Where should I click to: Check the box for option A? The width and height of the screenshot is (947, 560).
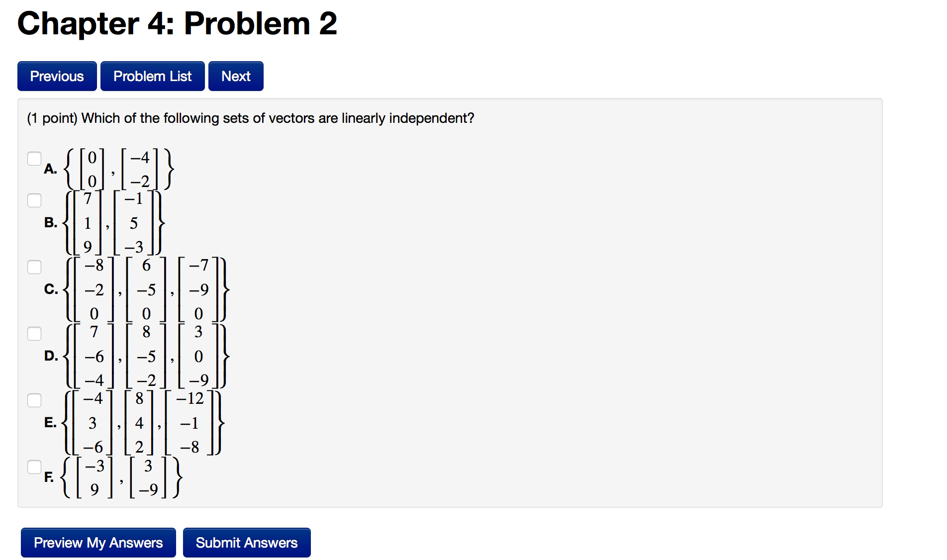click(x=34, y=159)
